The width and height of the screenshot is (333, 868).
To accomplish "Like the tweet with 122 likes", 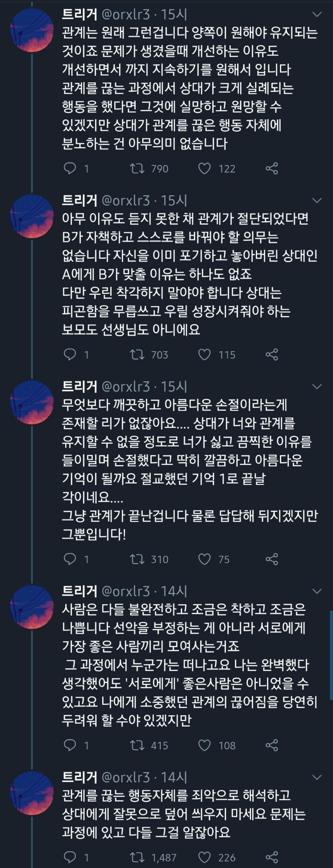I will 204,168.
